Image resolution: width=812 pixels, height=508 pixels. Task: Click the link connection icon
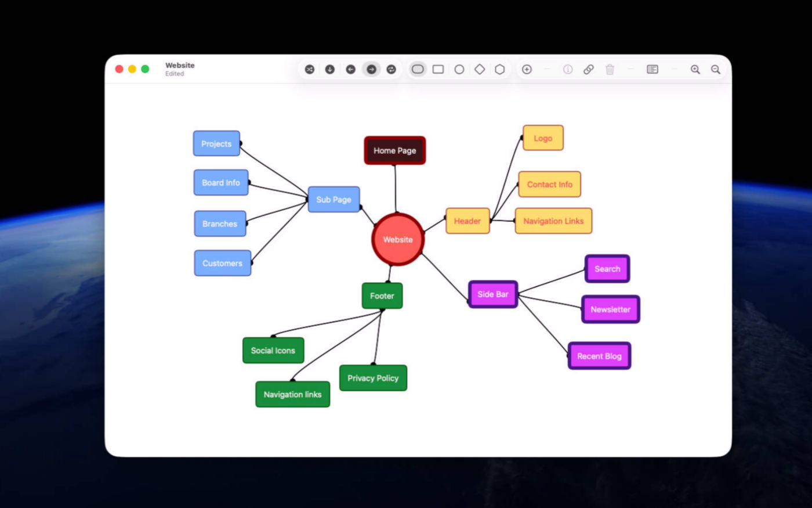click(589, 69)
